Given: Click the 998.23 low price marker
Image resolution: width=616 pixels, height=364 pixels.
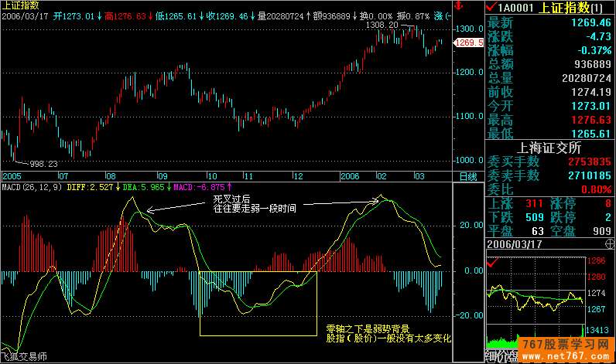Looking at the screenshot, I should tap(43, 164).
